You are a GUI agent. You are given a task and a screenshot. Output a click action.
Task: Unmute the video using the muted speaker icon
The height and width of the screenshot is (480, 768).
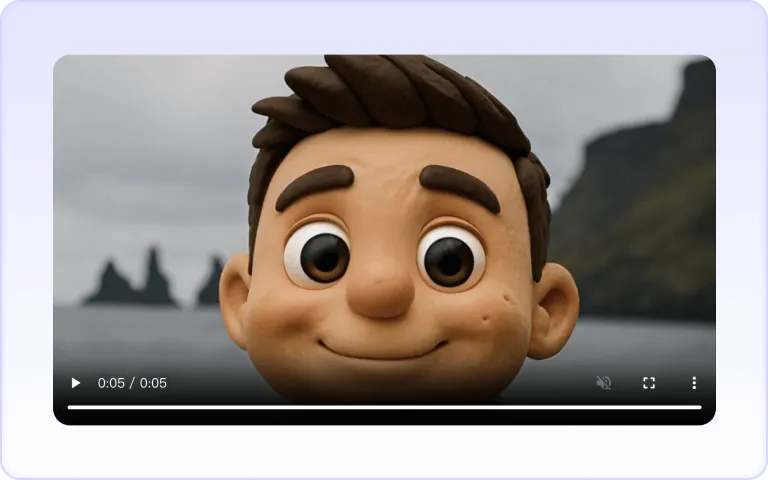click(603, 383)
